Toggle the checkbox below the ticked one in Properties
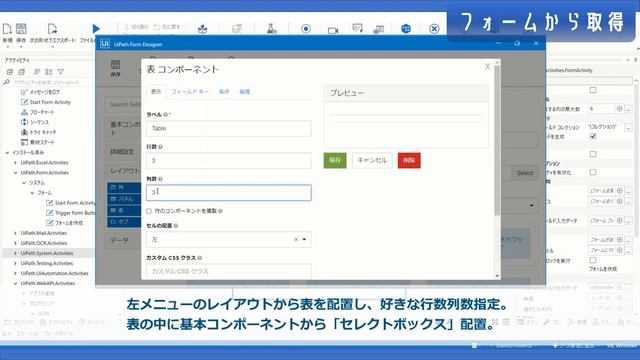 pyautogui.click(x=593, y=154)
